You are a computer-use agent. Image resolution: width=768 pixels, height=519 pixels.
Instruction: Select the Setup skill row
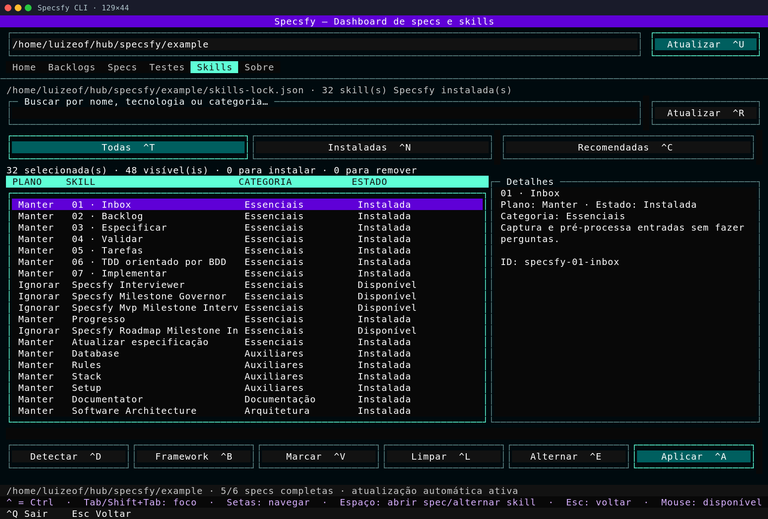(247, 388)
